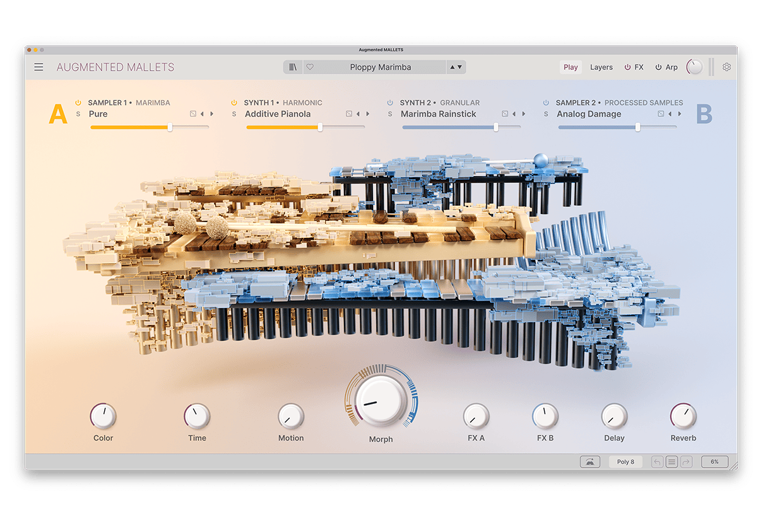Click the pitch-bend wheel icon bottom right
Screen dimensions: 763x532
[590, 461]
